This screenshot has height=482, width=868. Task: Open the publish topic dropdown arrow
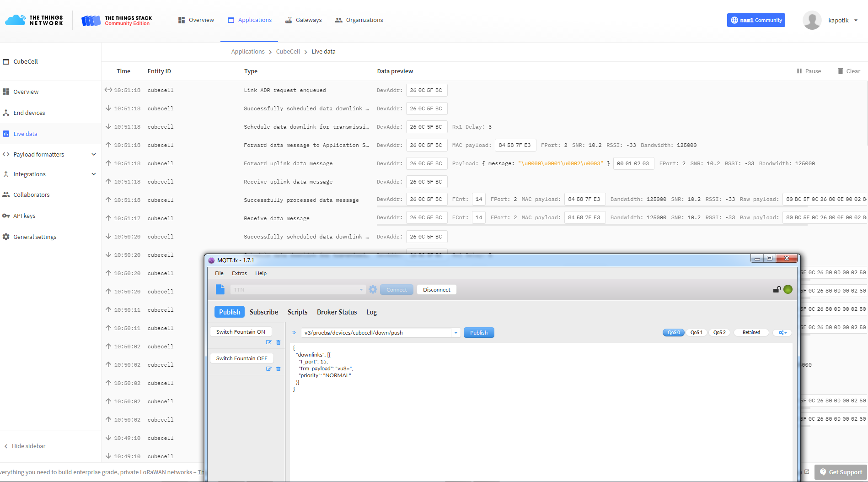pos(456,333)
